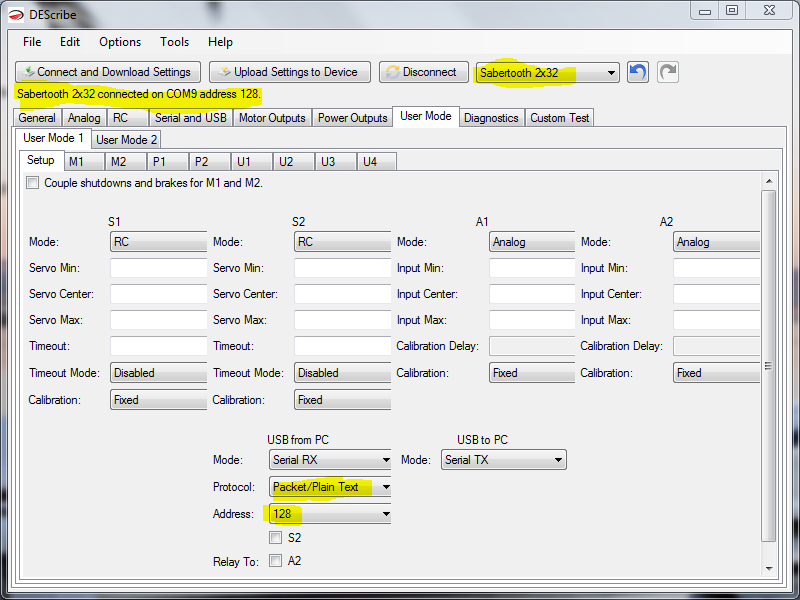Enable the S2 relay checkbox
Screen dimensions: 800x600
pos(276,537)
